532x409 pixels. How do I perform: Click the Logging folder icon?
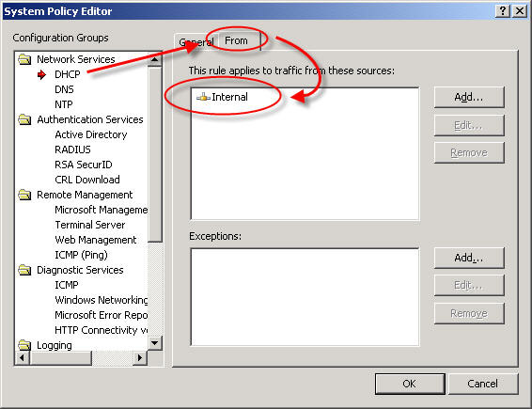click(24, 345)
